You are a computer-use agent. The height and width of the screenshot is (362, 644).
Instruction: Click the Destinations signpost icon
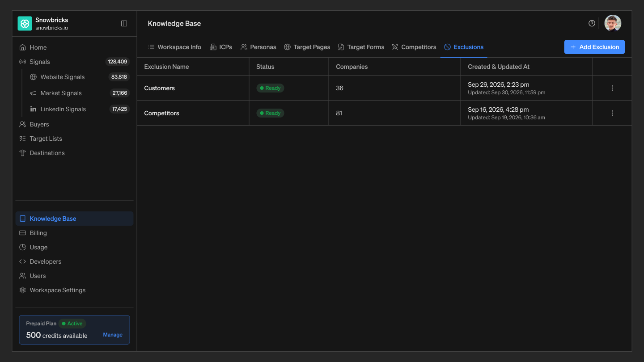click(x=22, y=153)
